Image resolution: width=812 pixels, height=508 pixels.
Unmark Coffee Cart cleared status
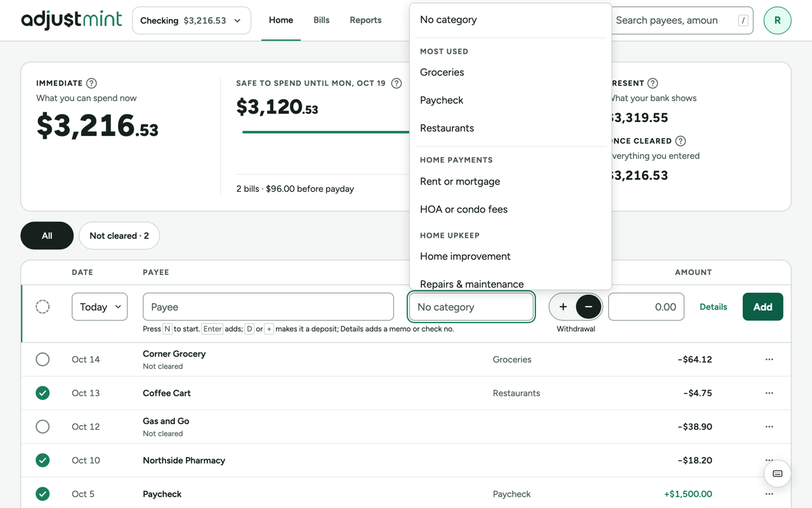coord(43,393)
